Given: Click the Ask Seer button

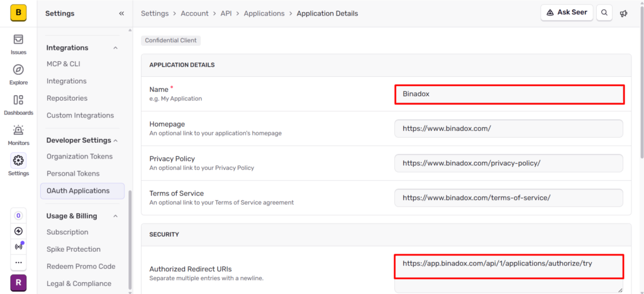Looking at the screenshot, I should 567,13.
